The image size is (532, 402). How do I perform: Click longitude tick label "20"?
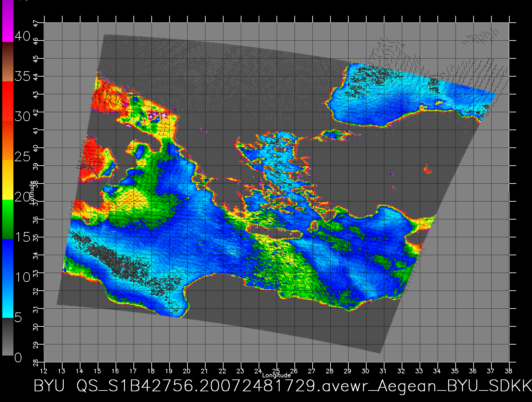click(187, 371)
